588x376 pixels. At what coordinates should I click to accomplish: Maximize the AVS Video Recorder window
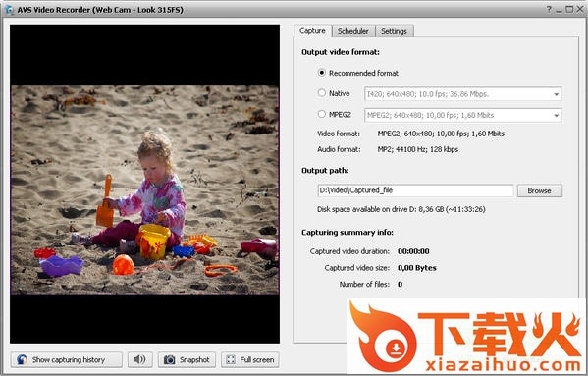point(569,9)
